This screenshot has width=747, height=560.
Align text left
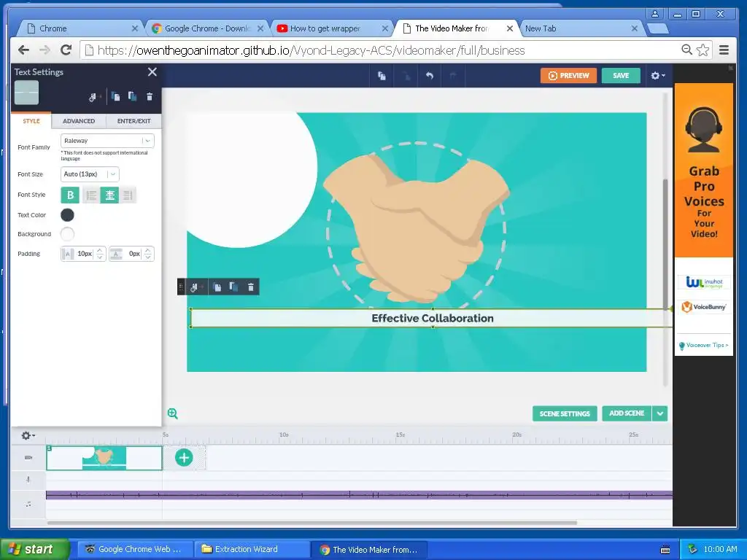tap(91, 195)
